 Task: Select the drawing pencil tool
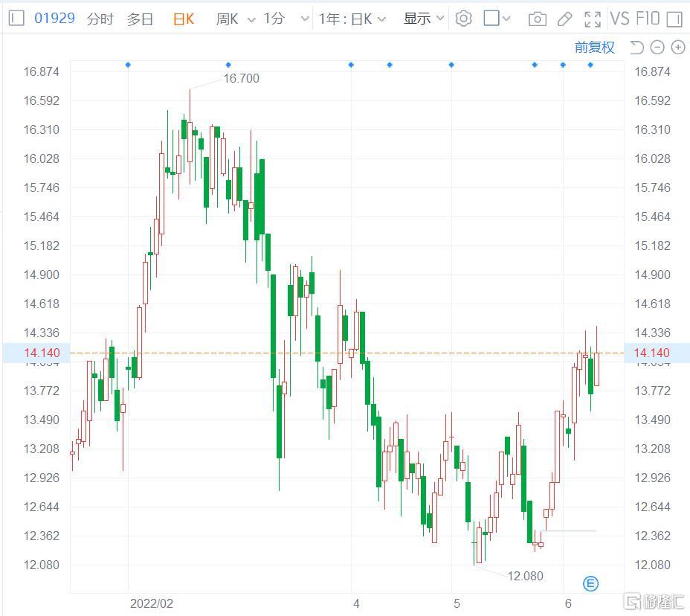point(564,19)
